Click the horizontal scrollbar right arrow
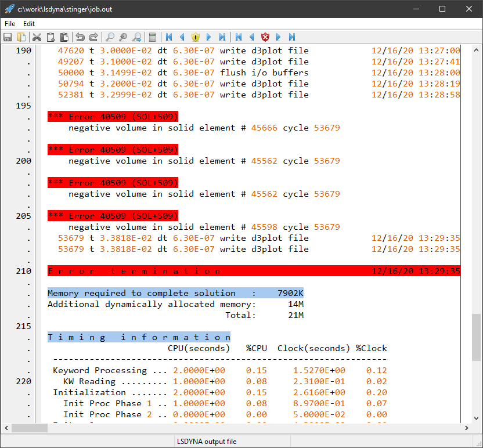 [467, 428]
